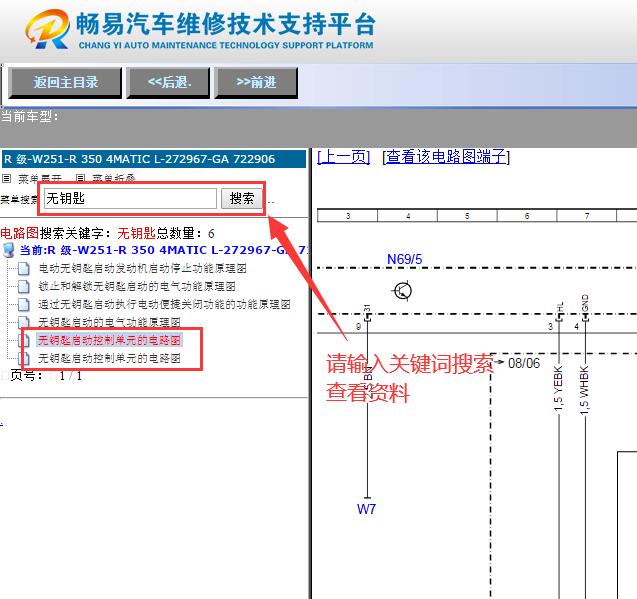This screenshot has width=637, height=599.
Task: Click column 5 in the diagram ruler
Action: [x=467, y=216]
